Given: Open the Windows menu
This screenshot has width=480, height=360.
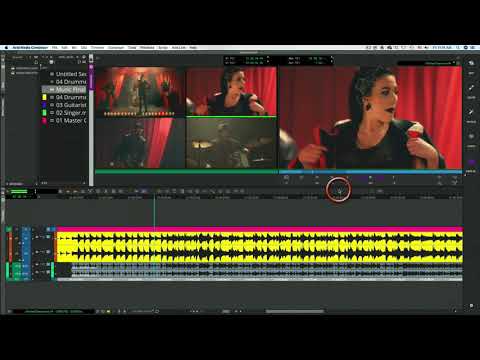Looking at the screenshot, I should coord(147,48).
